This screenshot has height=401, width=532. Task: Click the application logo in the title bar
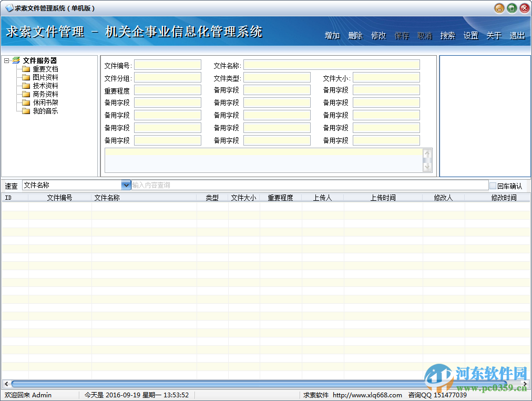pos(9,8)
